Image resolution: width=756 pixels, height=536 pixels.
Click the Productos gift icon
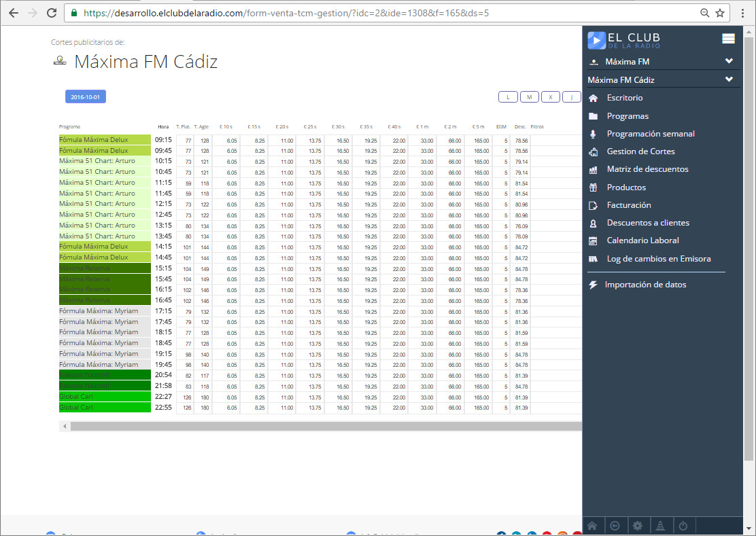click(x=593, y=187)
